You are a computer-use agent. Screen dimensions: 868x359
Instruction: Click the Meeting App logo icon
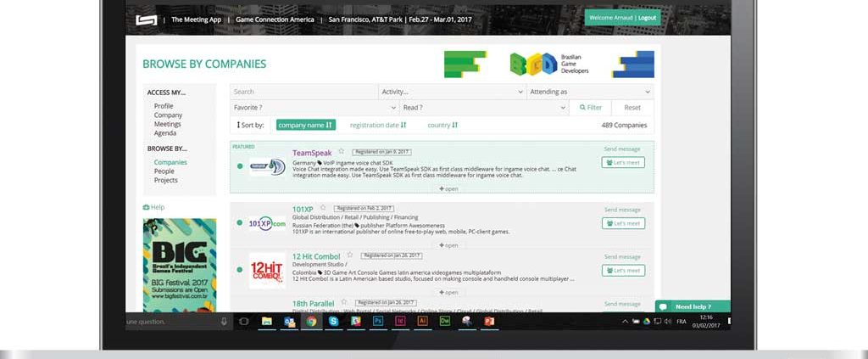pos(146,20)
